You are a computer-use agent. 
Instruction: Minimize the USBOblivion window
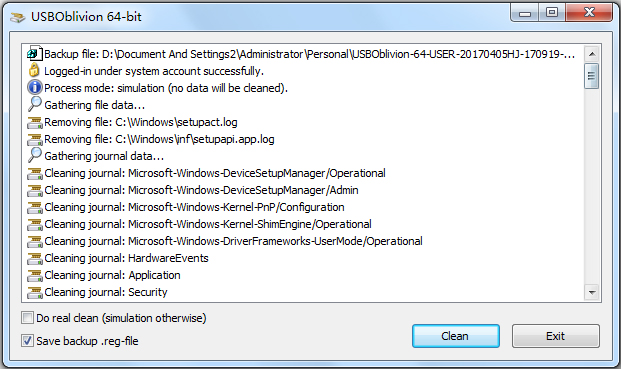(525, 13)
